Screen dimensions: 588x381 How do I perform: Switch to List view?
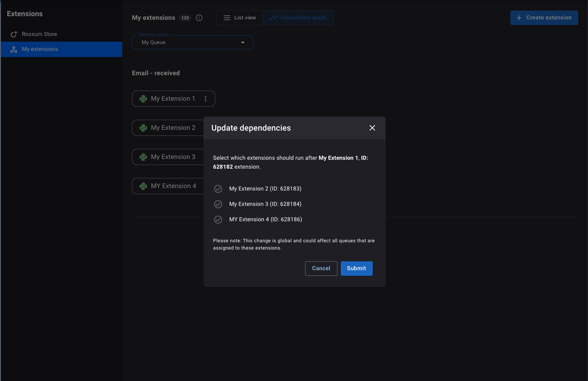pyautogui.click(x=240, y=18)
